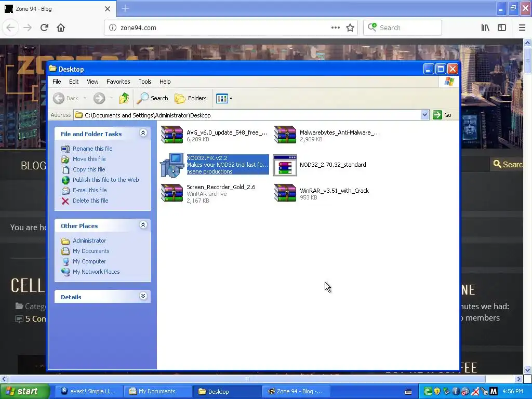This screenshot has width=532, height=399.
Task: Select the WinRAR_v3.51_with_Crack archive icon
Action: coord(285,193)
